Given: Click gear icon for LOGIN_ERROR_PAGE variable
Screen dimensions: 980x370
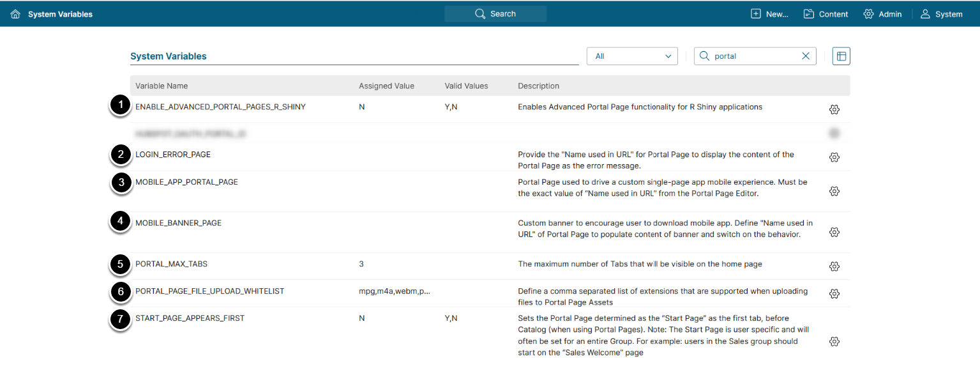Looking at the screenshot, I should coord(834,157).
